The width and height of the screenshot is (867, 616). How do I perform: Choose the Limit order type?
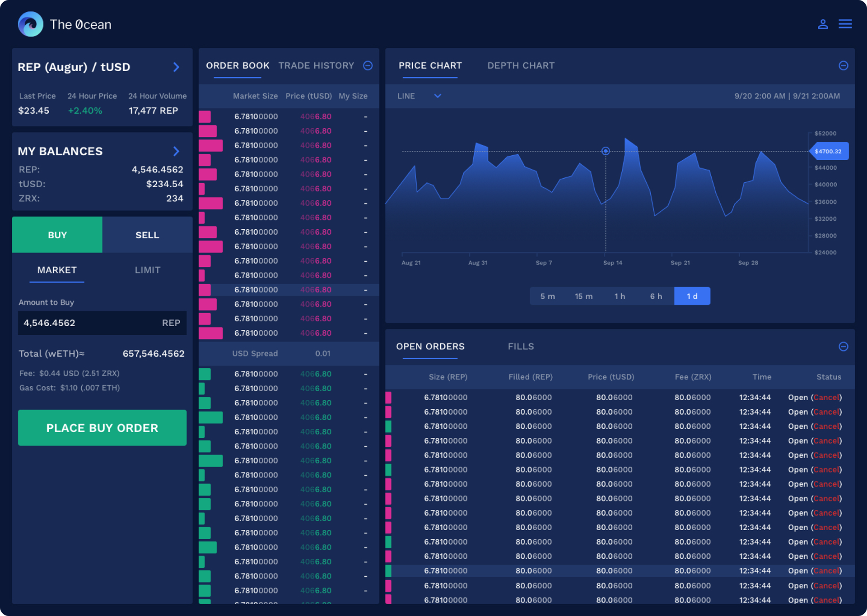(147, 270)
